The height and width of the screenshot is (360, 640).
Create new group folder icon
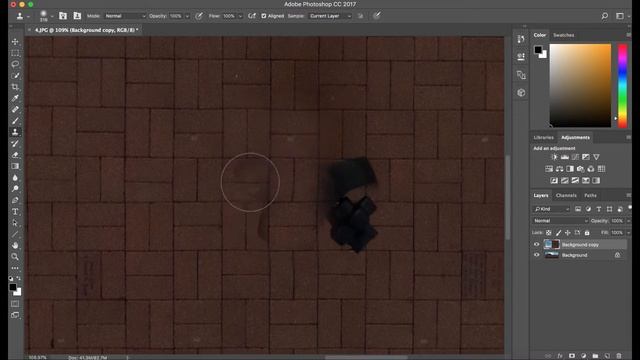[596, 356]
